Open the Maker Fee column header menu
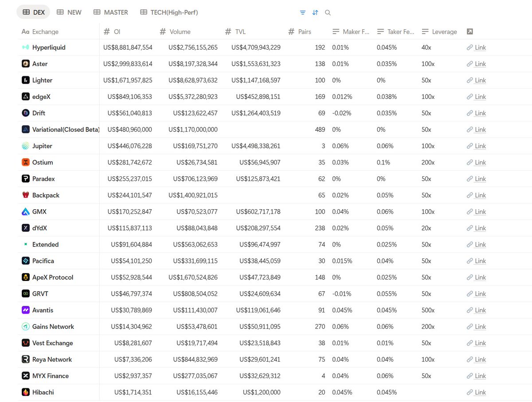The image size is (532, 402). click(351, 31)
